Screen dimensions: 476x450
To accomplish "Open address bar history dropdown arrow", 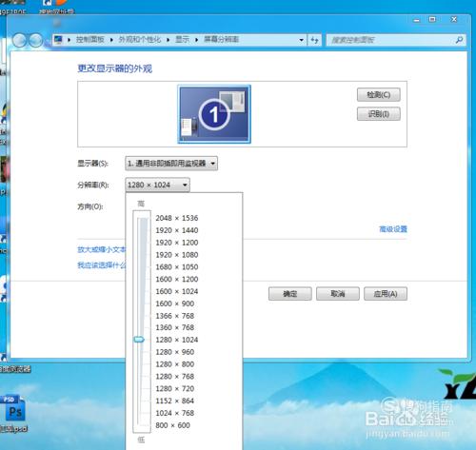I will pos(301,40).
